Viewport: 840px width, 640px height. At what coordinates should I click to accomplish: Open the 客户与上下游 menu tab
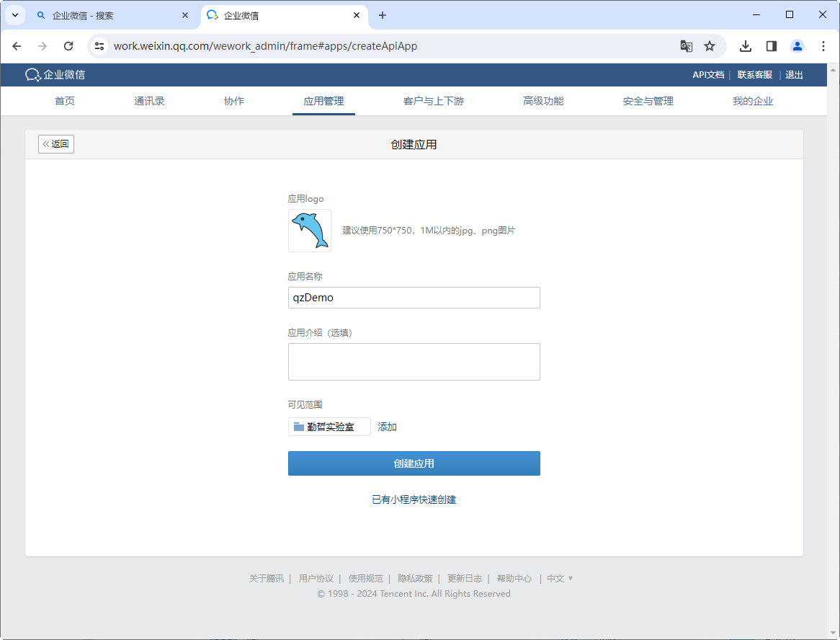pos(434,101)
